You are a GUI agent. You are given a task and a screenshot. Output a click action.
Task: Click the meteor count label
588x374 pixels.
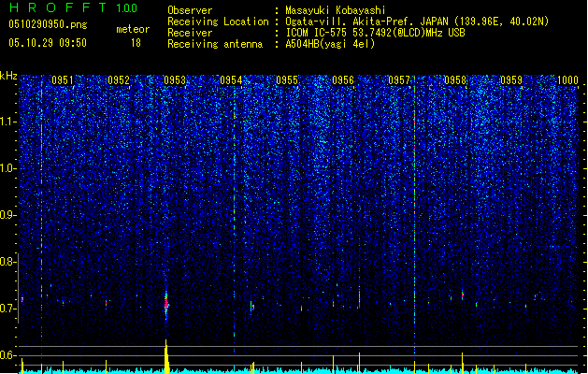133,29
